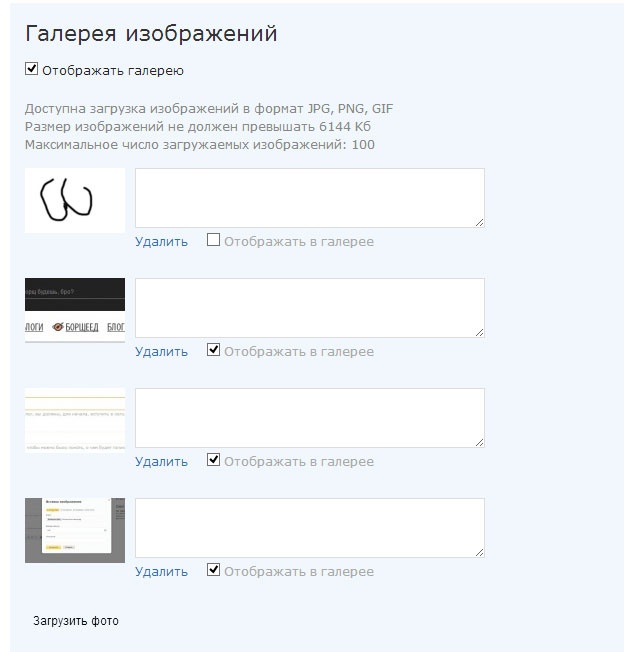Image resolution: width=624 pixels, height=652 pixels.
Task: Click the text about JPG, PNG, GIF formats
Action: pyautogui.click(x=209, y=109)
